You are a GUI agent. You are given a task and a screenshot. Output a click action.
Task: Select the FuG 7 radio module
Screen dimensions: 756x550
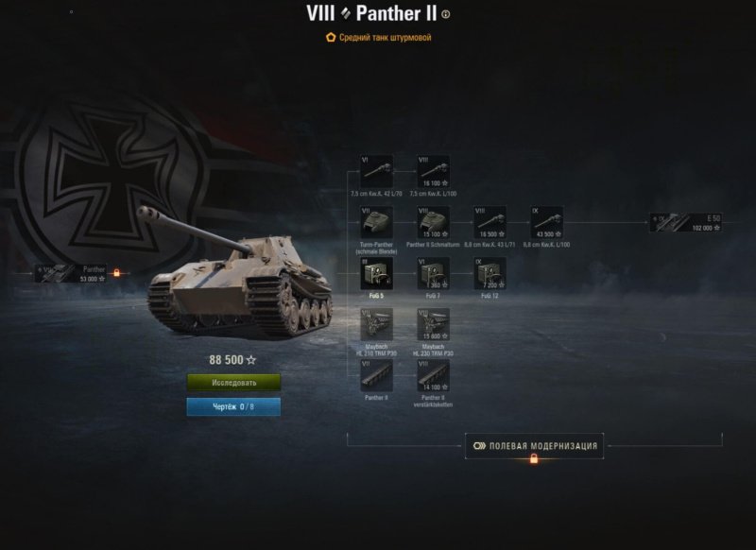[434, 273]
